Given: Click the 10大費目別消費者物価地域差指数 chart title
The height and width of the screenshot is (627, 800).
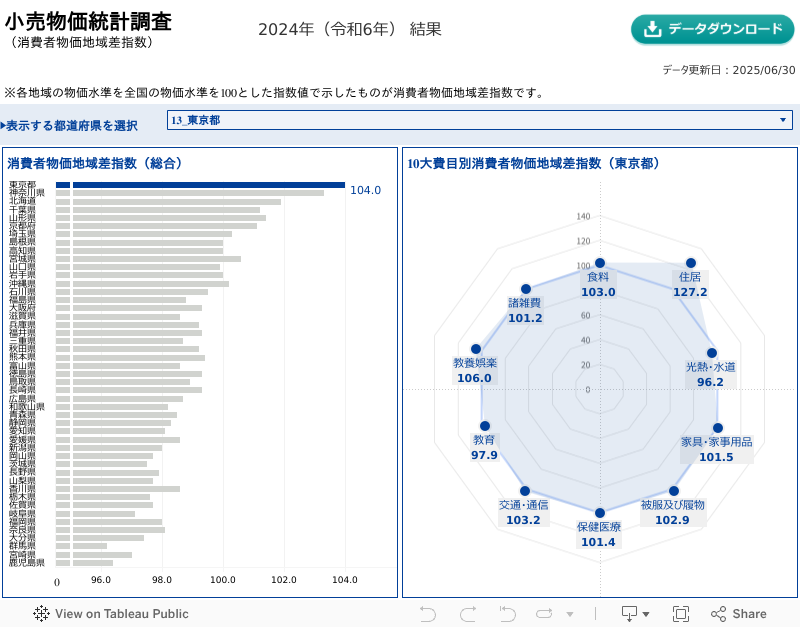Looking at the screenshot, I should [534, 163].
